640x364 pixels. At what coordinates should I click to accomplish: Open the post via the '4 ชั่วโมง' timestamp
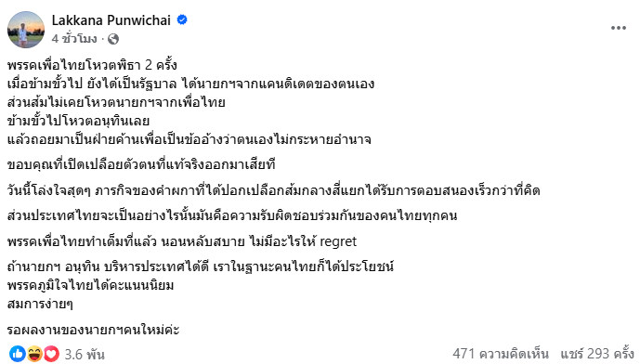[x=74, y=39]
